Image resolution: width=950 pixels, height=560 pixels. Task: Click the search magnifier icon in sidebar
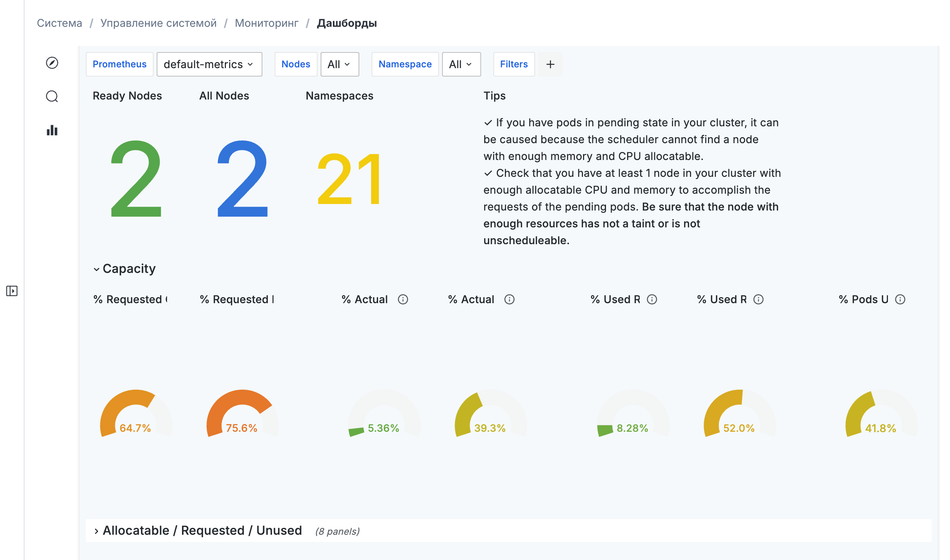52,96
